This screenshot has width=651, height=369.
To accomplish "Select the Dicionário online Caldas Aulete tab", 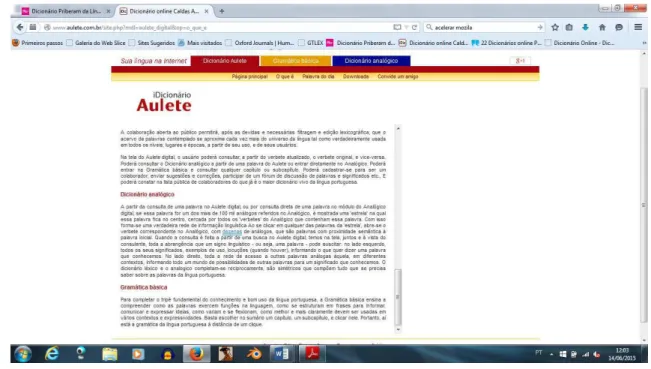I will click(164, 12).
